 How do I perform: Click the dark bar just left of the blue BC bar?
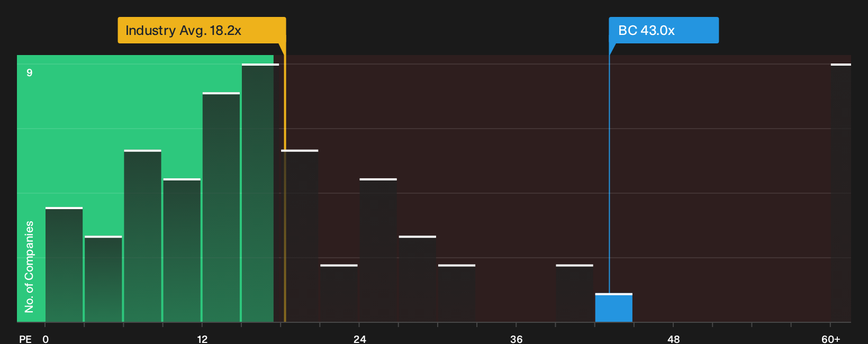(x=574, y=293)
